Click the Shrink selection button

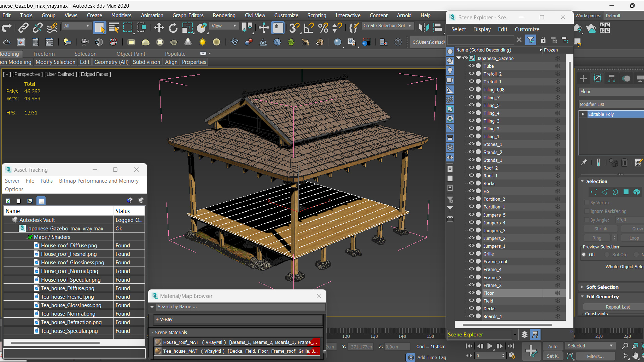click(601, 229)
